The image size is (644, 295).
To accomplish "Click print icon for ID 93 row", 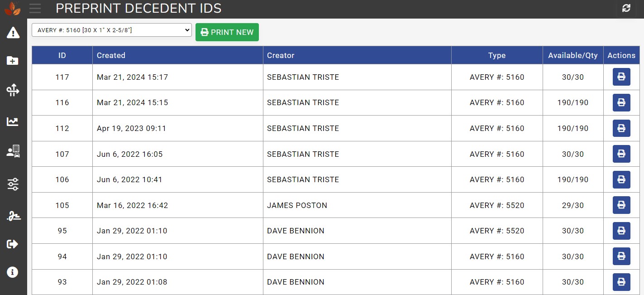I will coord(621,282).
